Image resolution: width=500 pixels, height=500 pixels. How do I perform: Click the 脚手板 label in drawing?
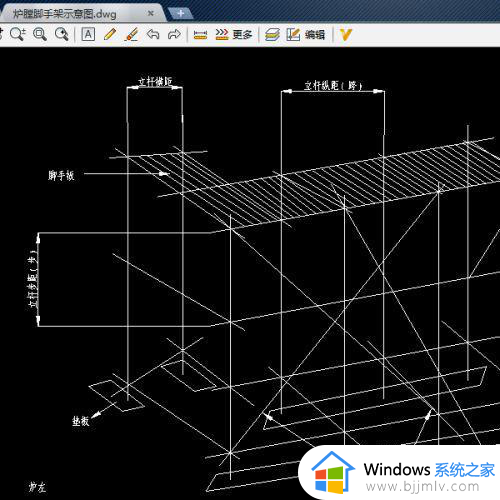click(61, 175)
